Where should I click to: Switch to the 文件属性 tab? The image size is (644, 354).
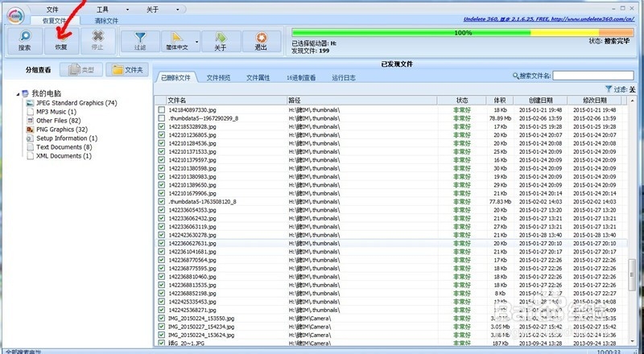pos(258,77)
